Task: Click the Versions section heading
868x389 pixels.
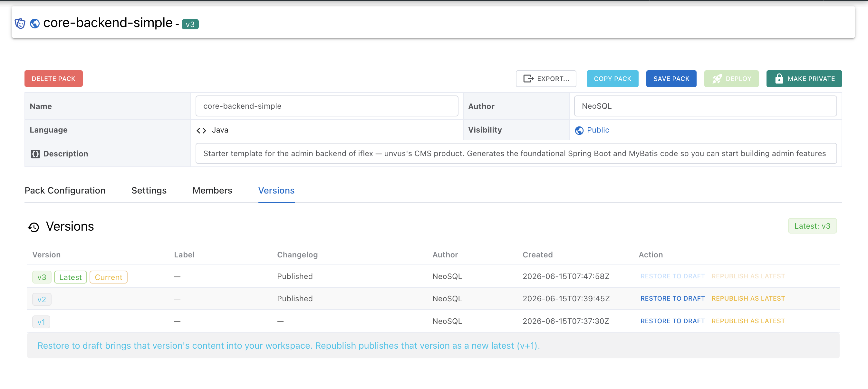Action: coord(70,227)
